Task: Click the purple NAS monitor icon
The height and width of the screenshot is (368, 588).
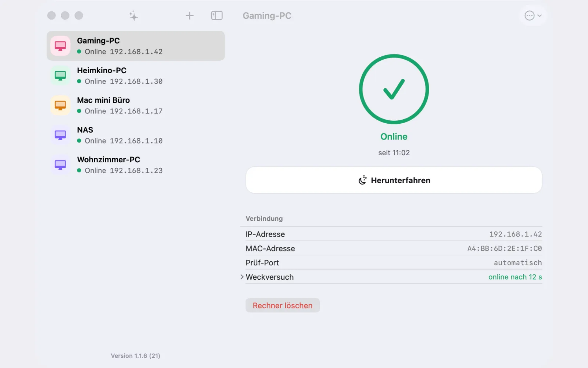Action: point(60,135)
